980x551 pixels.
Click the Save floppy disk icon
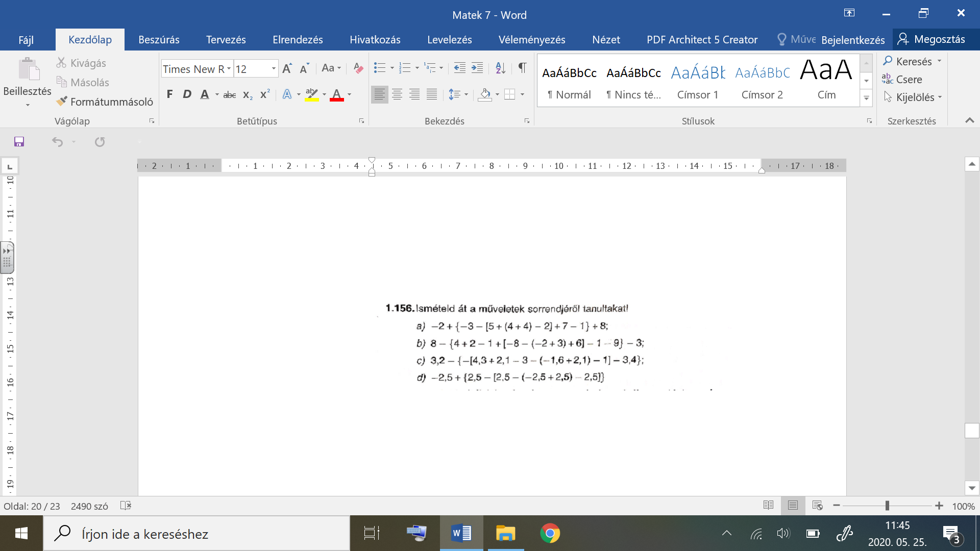[19, 142]
